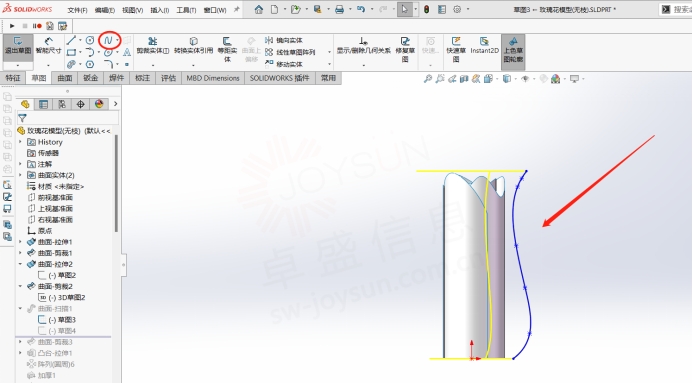
Task: Click the Zoom to Fit magnifier icon
Action: coord(427,79)
